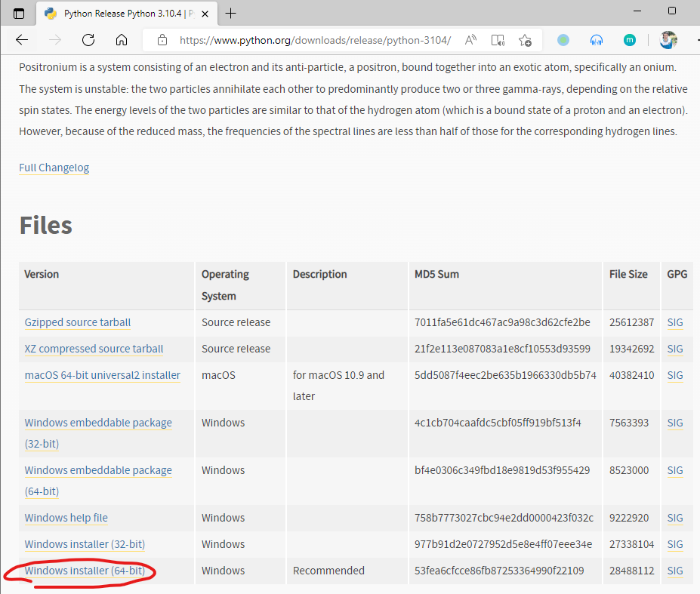This screenshot has height=594, width=700.
Task: Open the Full Changelog link
Action: tap(54, 168)
